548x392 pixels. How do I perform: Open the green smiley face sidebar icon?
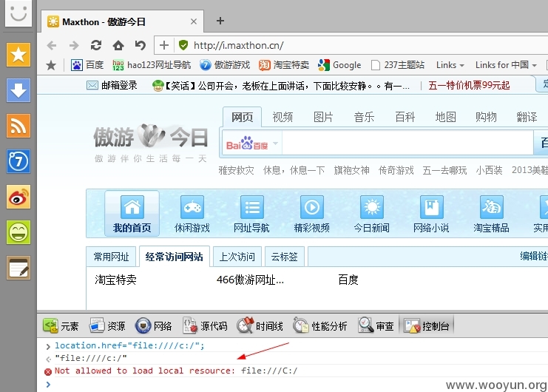pos(18,232)
